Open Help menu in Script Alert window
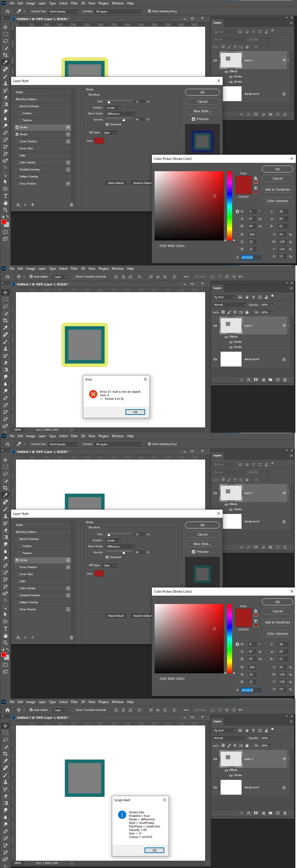The width and height of the screenshot is (297, 868). click(130, 702)
